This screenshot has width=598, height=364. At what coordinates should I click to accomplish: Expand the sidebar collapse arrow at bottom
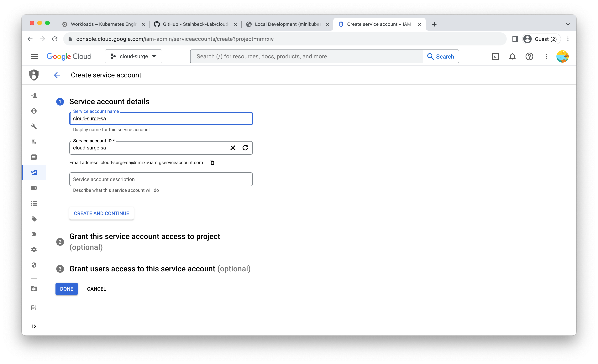tap(34, 326)
